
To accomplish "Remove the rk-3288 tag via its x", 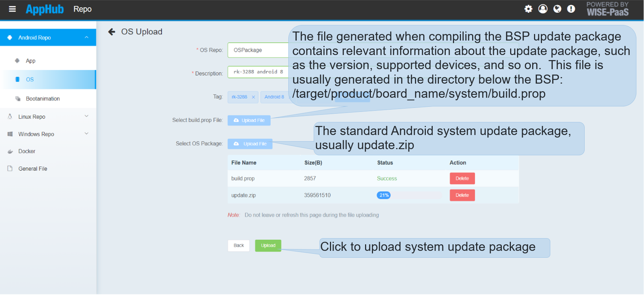I will [x=253, y=97].
